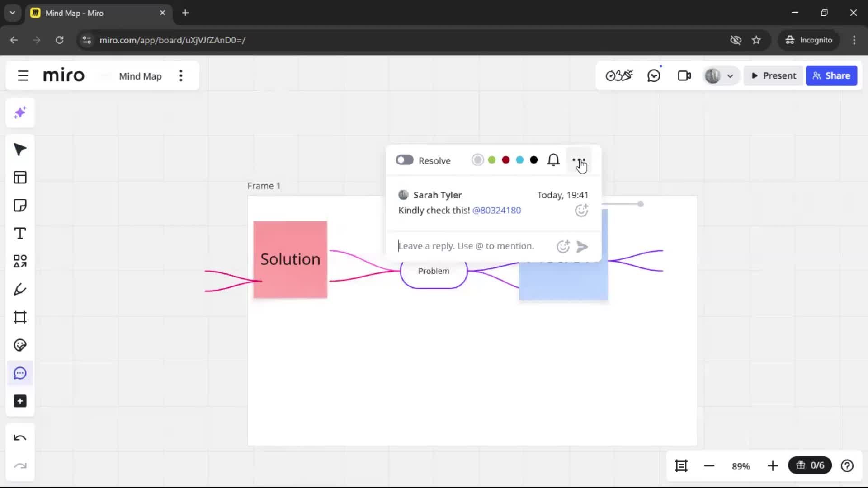Screen dimensions: 868x488
Task: Redo the last action
Action: (x=20, y=466)
